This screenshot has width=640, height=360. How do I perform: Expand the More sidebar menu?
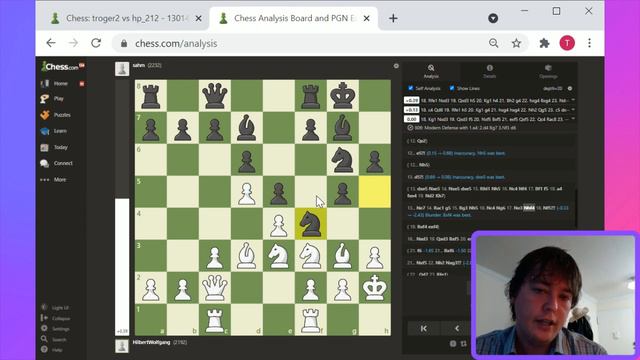[x=53, y=180]
